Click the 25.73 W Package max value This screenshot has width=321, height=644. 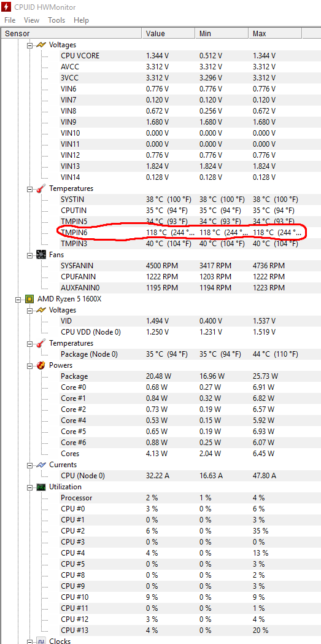pos(266,376)
